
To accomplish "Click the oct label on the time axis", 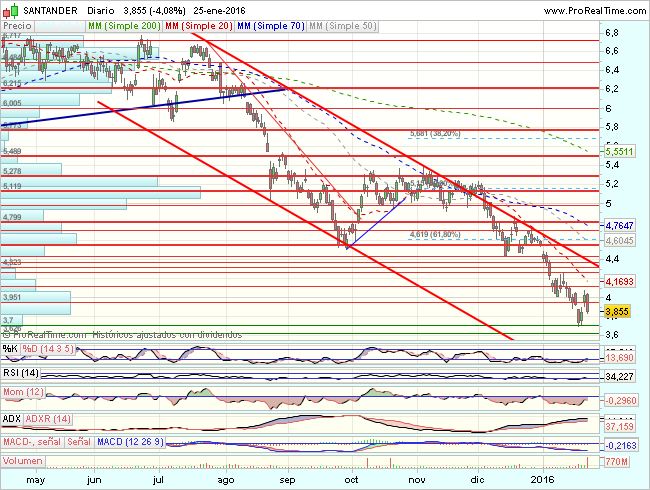I will point(352,480).
